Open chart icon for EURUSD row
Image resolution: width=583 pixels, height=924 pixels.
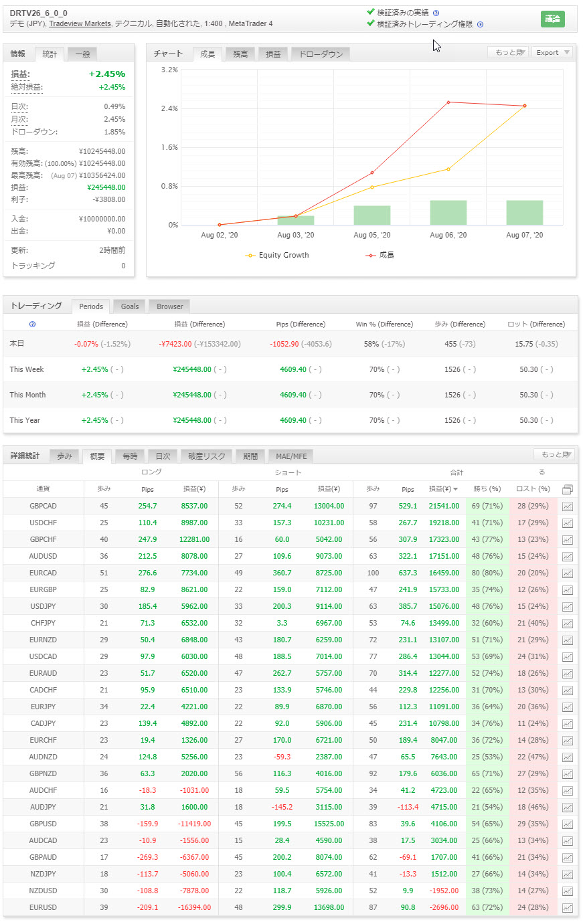coord(568,908)
